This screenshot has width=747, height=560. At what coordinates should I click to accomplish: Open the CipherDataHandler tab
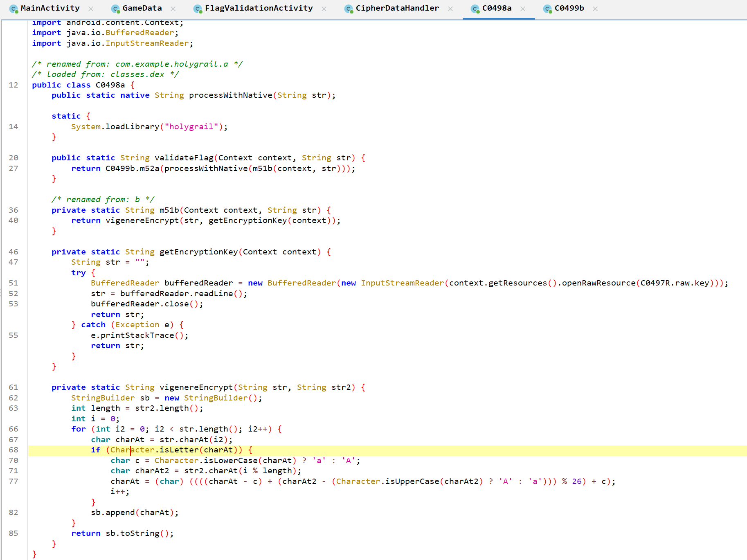point(397,8)
